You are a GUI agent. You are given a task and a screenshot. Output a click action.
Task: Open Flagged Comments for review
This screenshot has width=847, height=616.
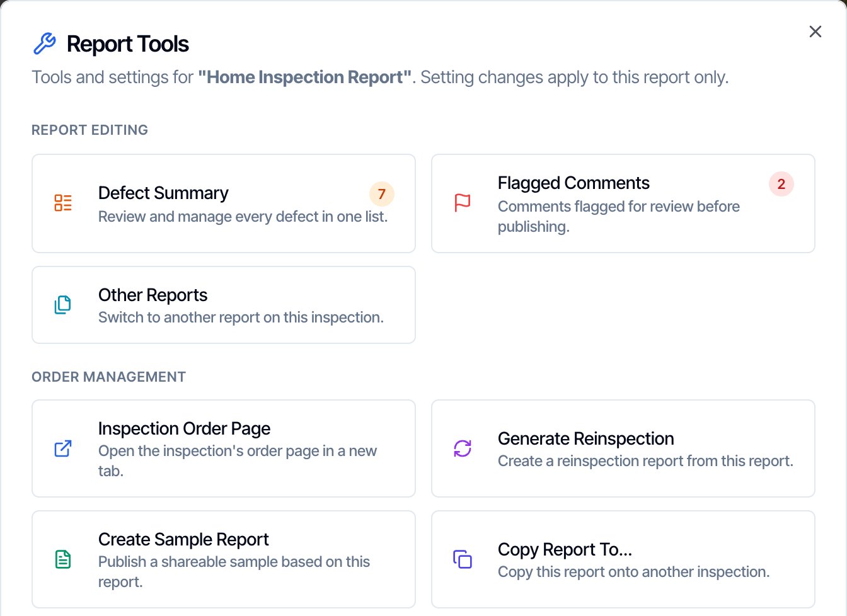tap(623, 203)
